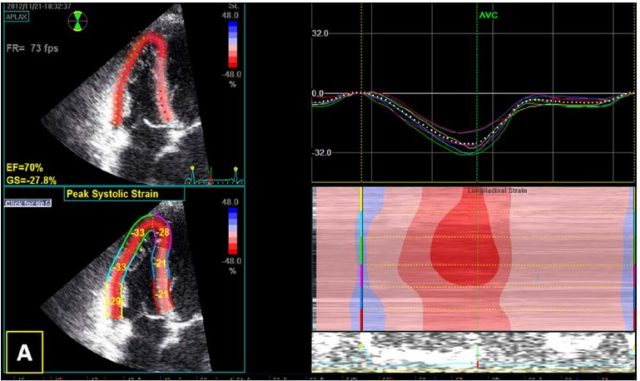The width and height of the screenshot is (640, 381).
Task: Click the M-mode strip below the map
Action: (473, 352)
